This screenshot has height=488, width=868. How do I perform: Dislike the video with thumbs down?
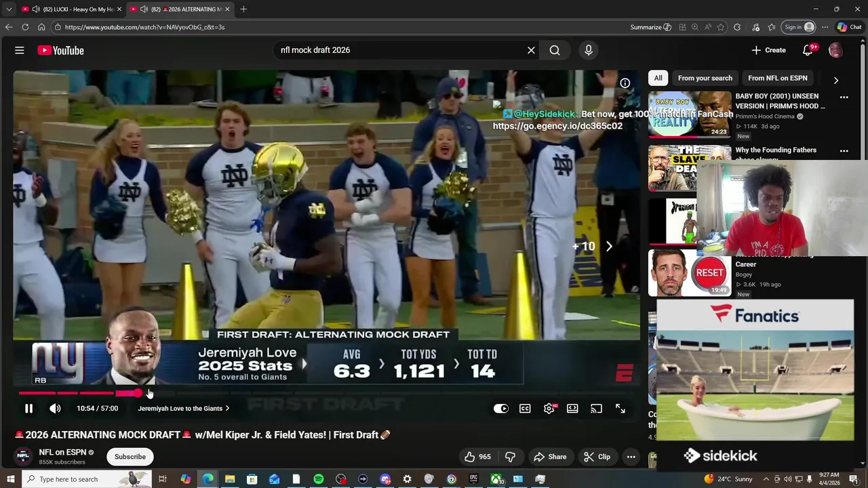pyautogui.click(x=511, y=457)
